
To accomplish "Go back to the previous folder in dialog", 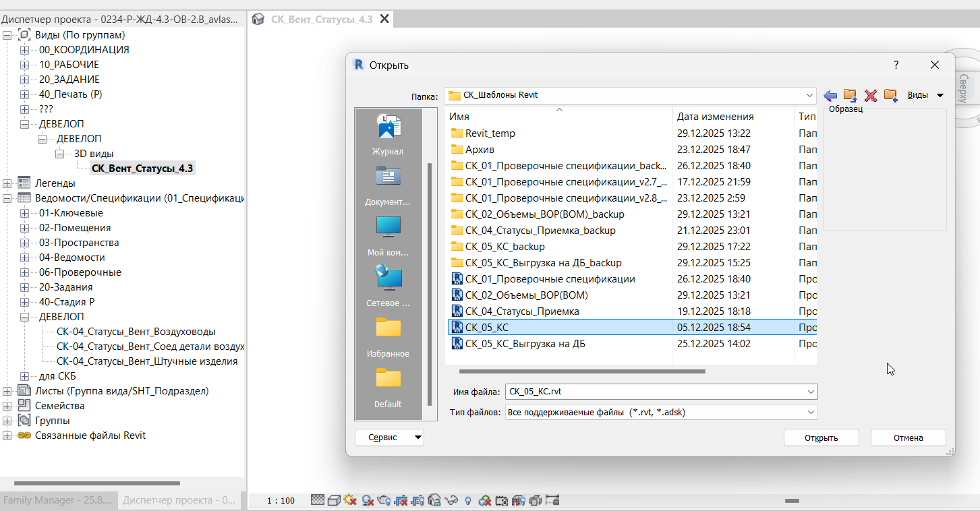I will (830, 95).
